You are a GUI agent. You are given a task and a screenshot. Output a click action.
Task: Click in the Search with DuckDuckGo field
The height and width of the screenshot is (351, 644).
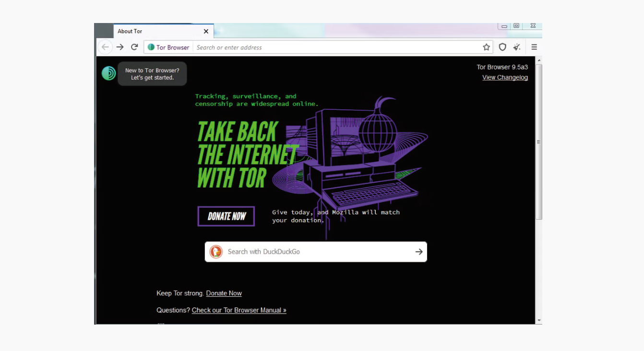point(316,252)
